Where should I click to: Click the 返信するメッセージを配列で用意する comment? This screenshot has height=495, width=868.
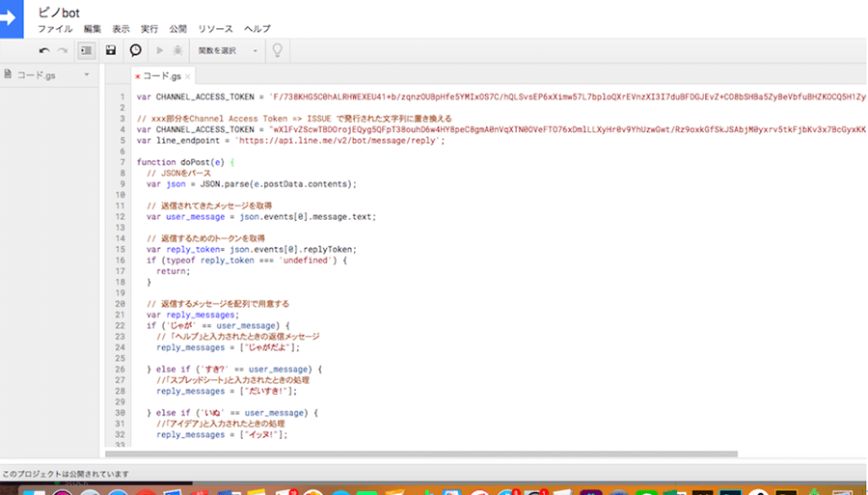[218, 304]
